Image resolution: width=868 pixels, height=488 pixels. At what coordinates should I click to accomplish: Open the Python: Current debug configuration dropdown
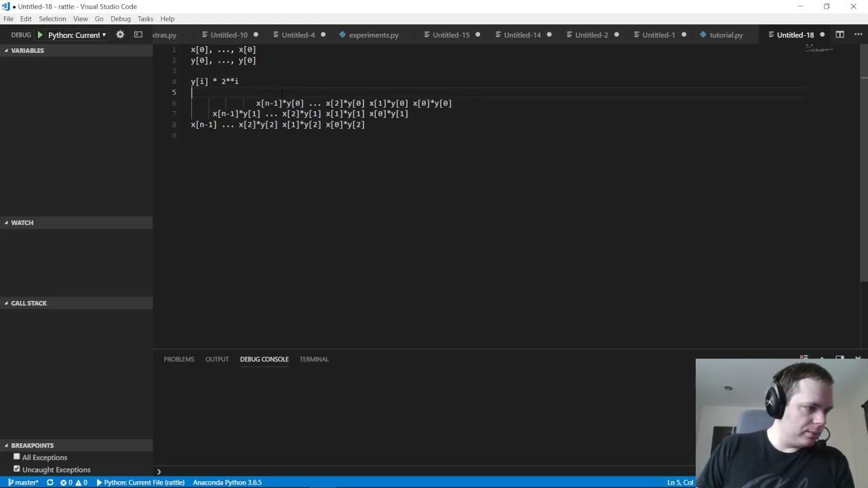(77, 35)
